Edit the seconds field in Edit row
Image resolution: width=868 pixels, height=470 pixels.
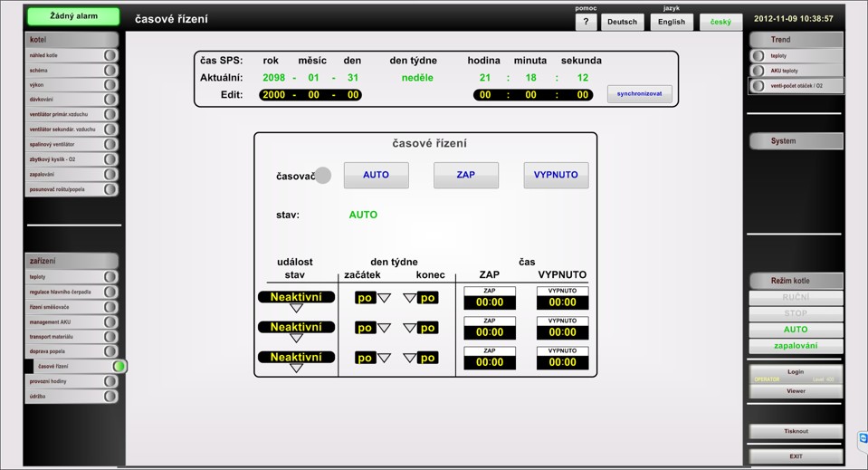[582, 95]
